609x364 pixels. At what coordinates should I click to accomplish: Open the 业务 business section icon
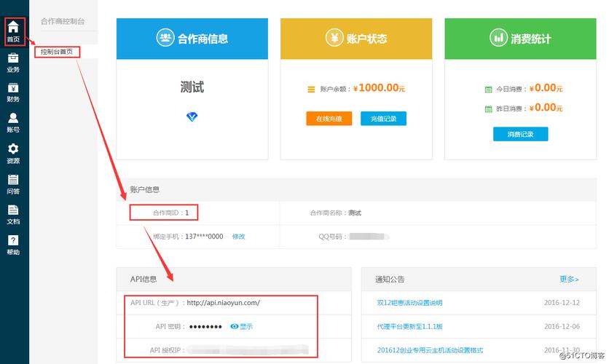pyautogui.click(x=13, y=63)
